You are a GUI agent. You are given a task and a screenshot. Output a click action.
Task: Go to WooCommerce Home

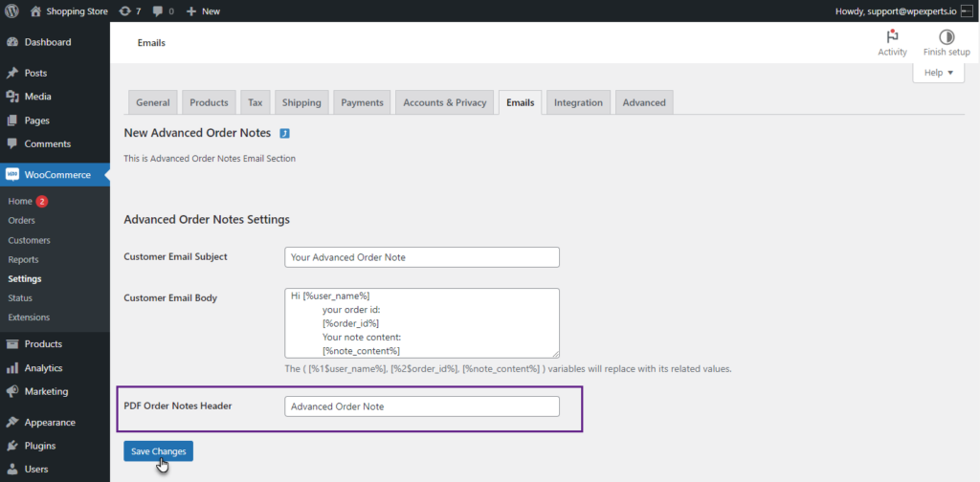[x=20, y=201]
